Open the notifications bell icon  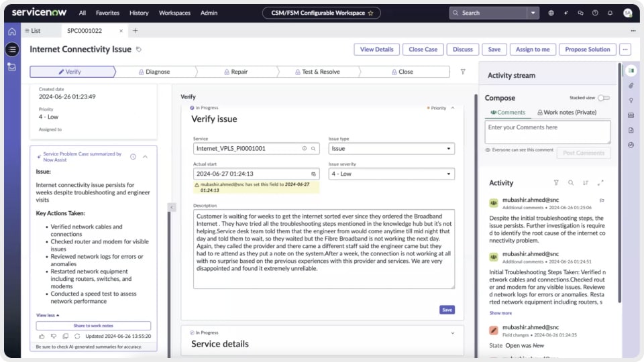[x=610, y=13]
